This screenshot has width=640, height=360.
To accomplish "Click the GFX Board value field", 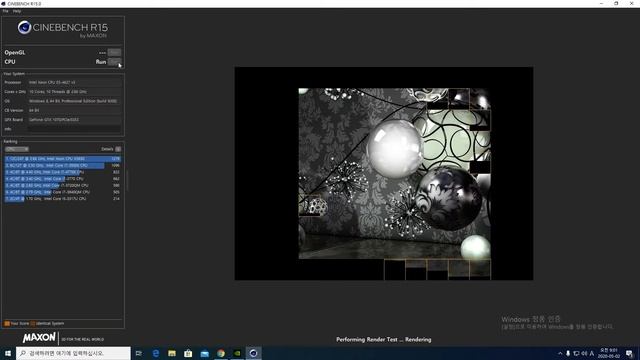I will [74, 120].
